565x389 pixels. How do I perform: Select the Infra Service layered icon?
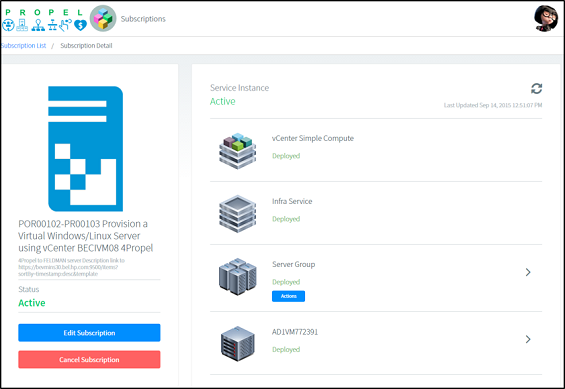coord(237,214)
